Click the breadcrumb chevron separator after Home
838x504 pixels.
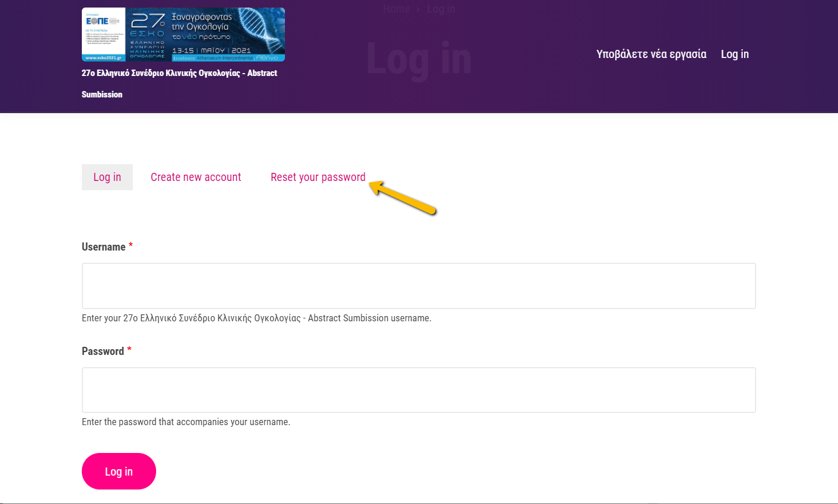[x=418, y=9]
